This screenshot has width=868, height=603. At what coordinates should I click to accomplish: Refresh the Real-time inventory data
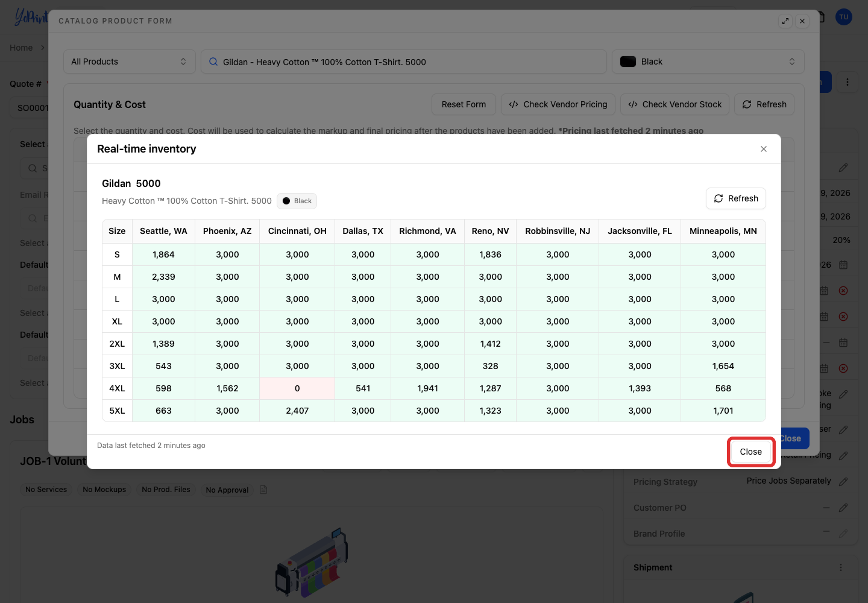(x=736, y=198)
